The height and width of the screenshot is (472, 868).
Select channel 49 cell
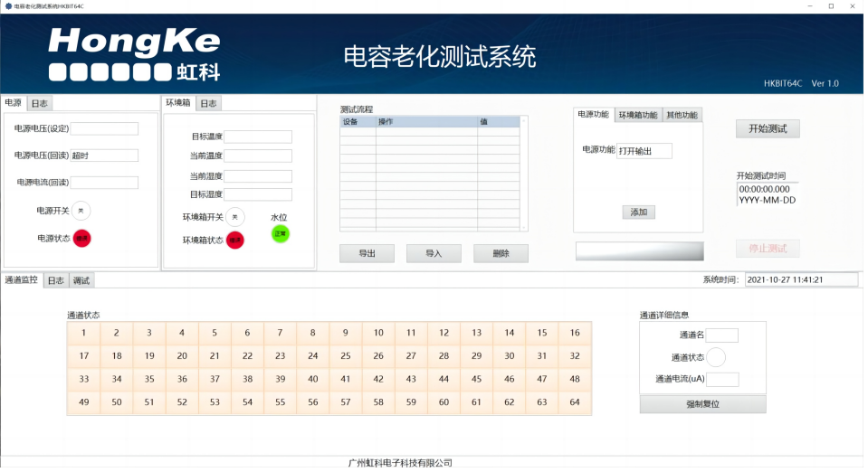tap(83, 403)
